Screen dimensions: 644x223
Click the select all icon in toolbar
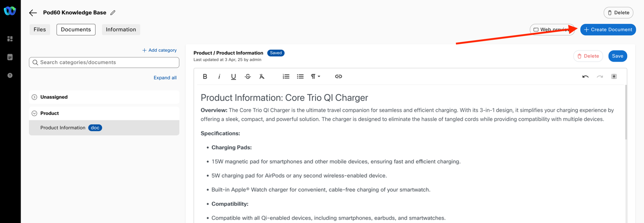pos(614,77)
